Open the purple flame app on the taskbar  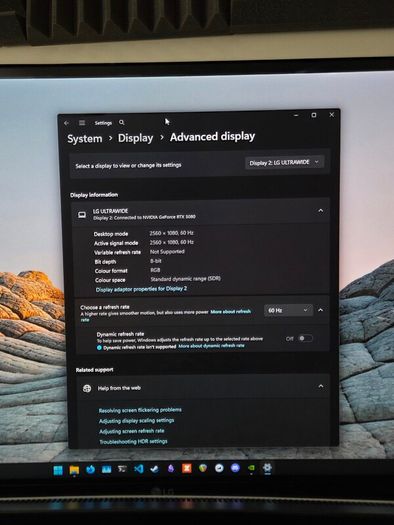click(171, 468)
